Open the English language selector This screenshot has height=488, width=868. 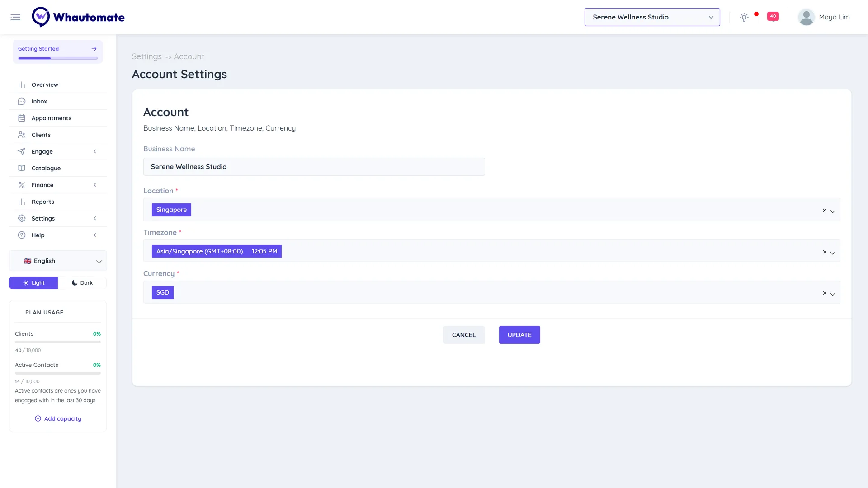click(x=58, y=261)
